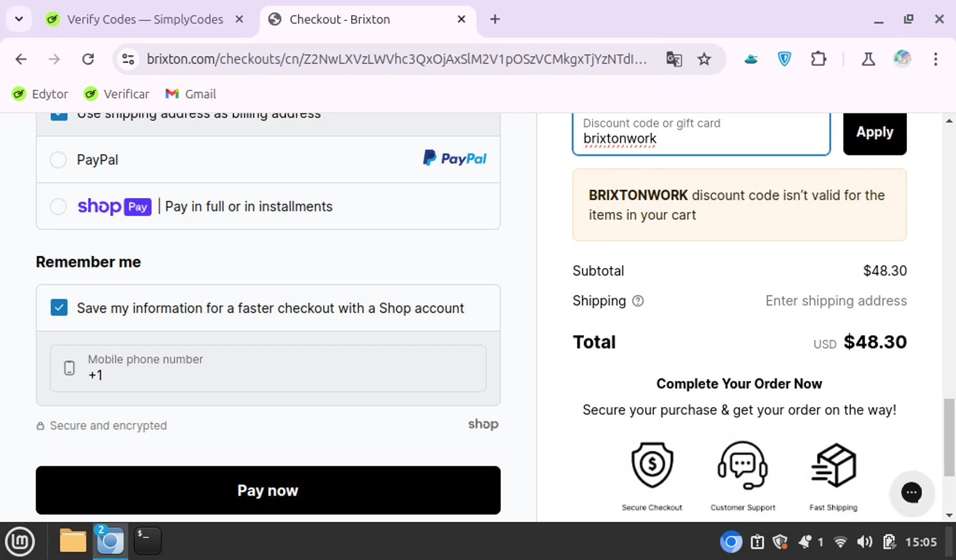Click the Fast Shipping box icon
Image resolution: width=956 pixels, height=560 pixels.
tap(834, 465)
